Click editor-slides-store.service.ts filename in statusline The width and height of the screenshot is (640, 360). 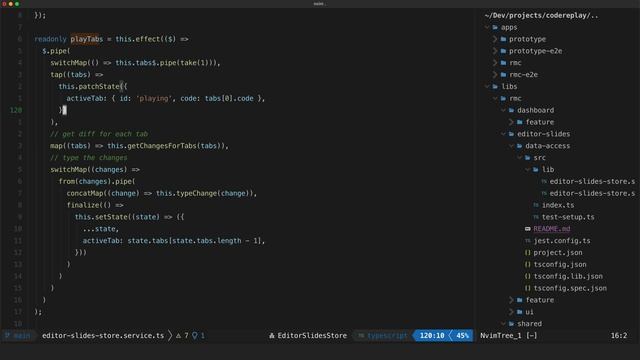pyautogui.click(x=103, y=336)
